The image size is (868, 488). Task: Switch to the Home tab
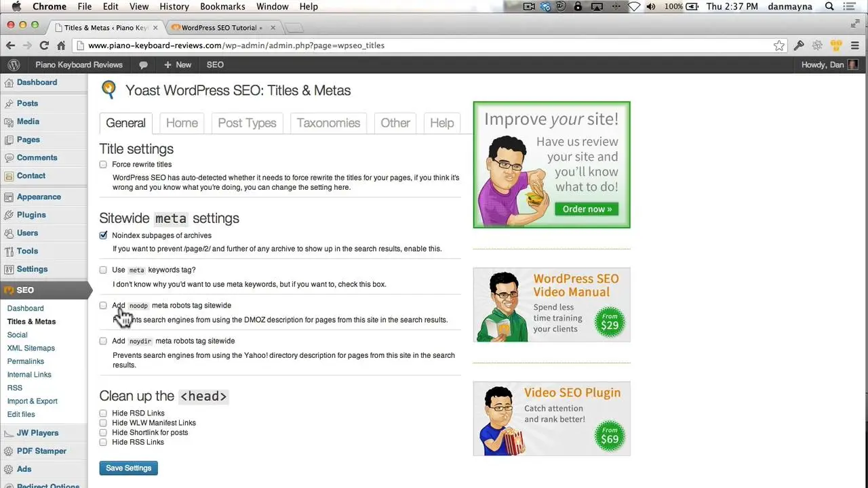pos(182,123)
